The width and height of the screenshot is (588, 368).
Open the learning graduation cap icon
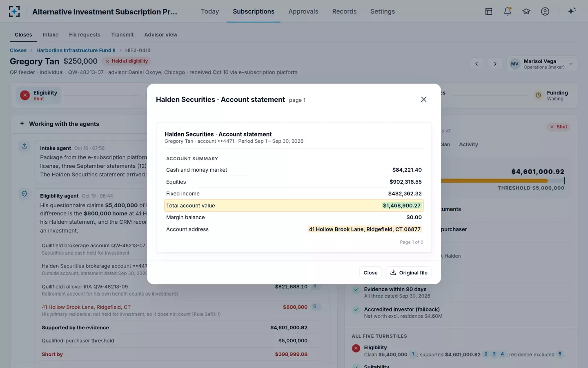coord(526,11)
